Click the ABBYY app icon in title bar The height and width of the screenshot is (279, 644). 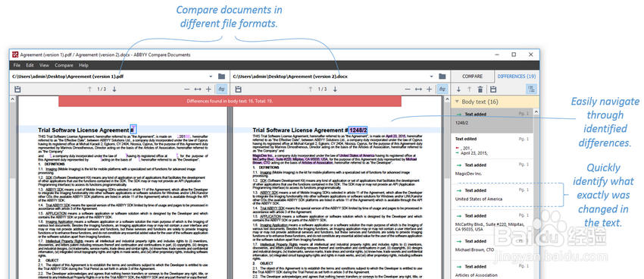pos(15,55)
